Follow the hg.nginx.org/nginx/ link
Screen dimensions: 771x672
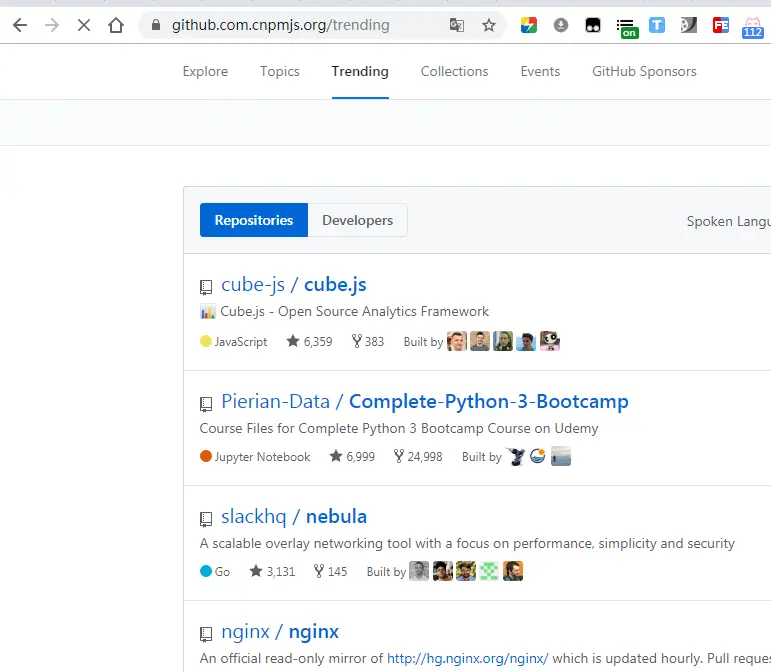tap(467, 658)
